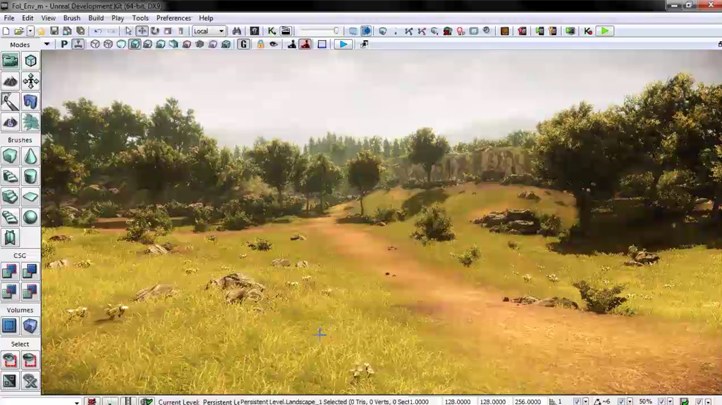Image resolution: width=722 pixels, height=405 pixels.
Task: Adjust the toolbar slider handle
Action: tap(336, 31)
